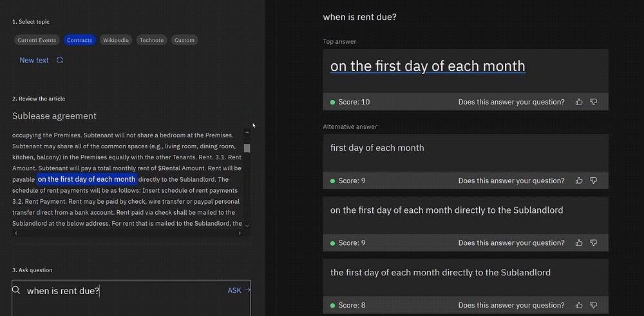Thumbs down the first alternative answer
644x316 pixels.
(x=594, y=181)
